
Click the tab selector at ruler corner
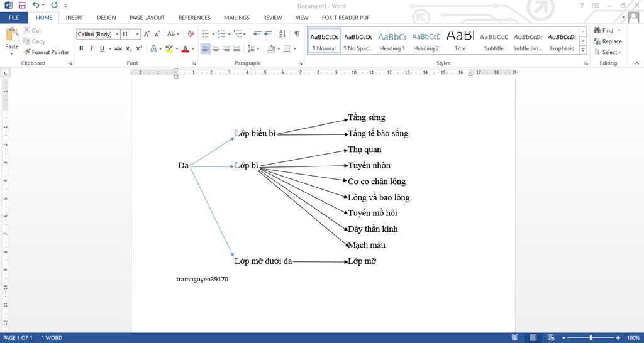point(5,73)
